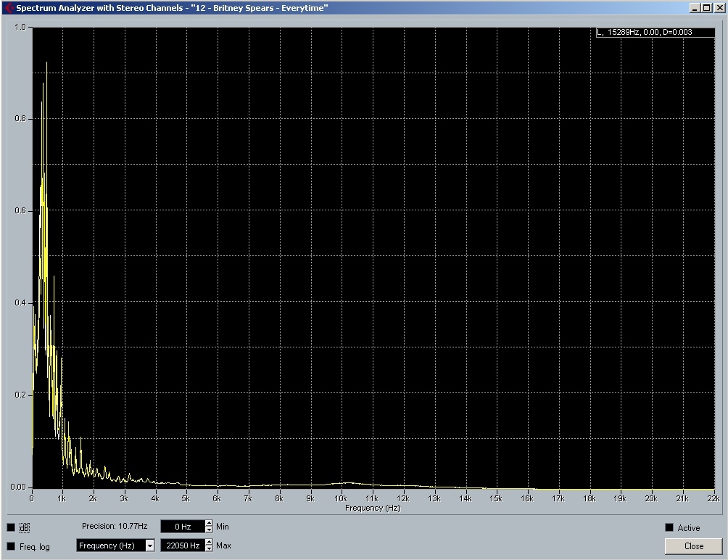Decrease Max frequency with down arrow
Image resolution: width=728 pixels, height=560 pixels.
pyautogui.click(x=209, y=548)
